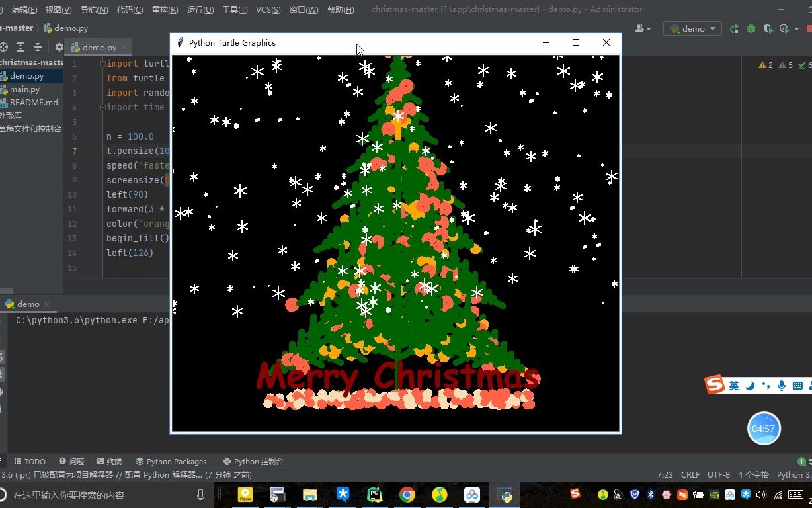The width and height of the screenshot is (812, 508).
Task: Open project panel settings gear
Action: [x=59, y=47]
